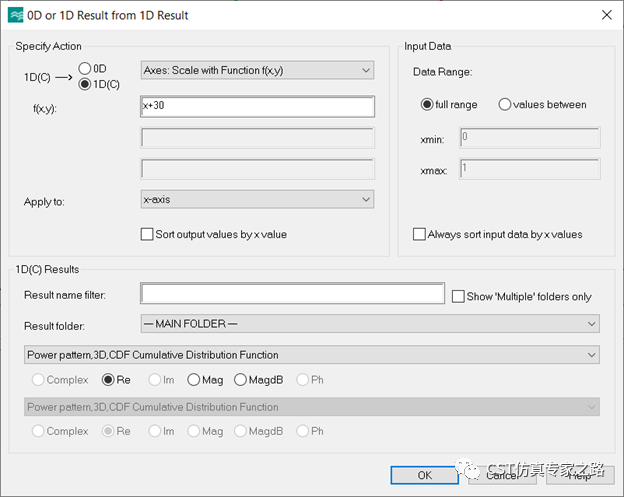Close the 0D or 1D Result dialog
Viewport: 624px width, 497px height.
[x=606, y=15]
